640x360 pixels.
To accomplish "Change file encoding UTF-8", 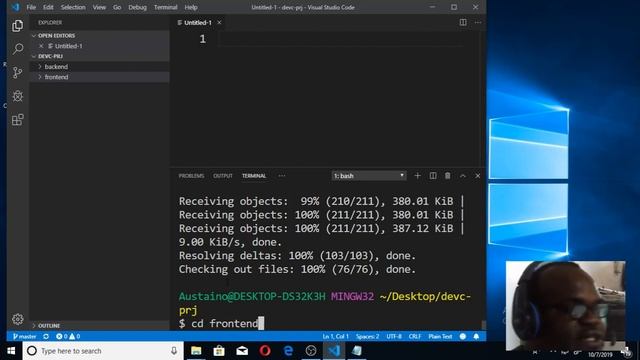I will pos(394,336).
